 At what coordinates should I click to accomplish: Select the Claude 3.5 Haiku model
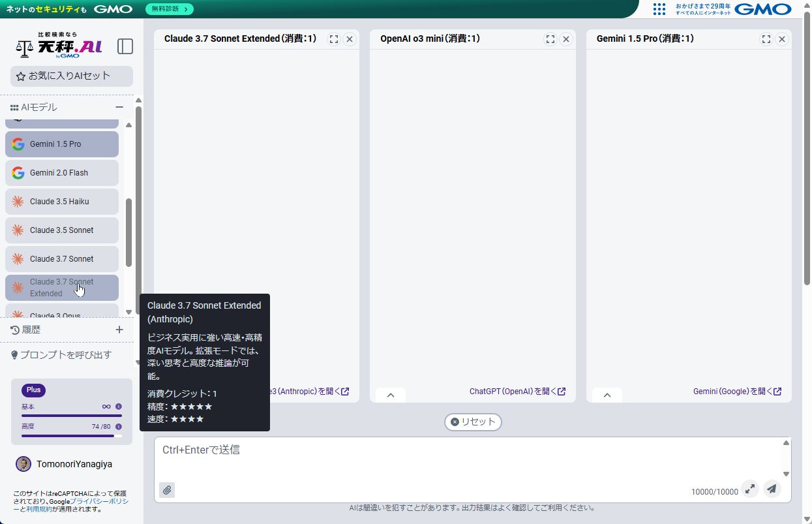[62, 202]
